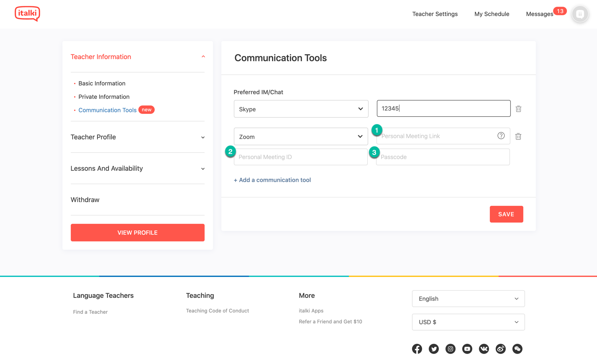Image resolution: width=597 pixels, height=364 pixels.
Task: Expand the Teacher Profile section
Action: (203, 137)
